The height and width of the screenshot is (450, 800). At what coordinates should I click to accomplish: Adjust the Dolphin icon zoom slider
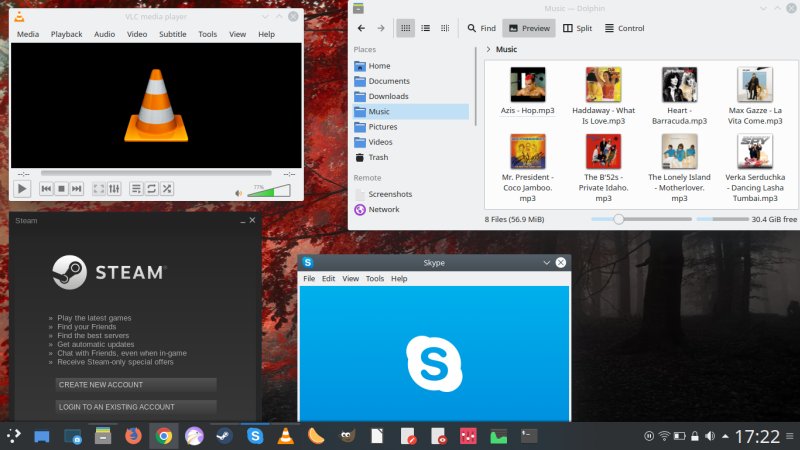point(619,218)
